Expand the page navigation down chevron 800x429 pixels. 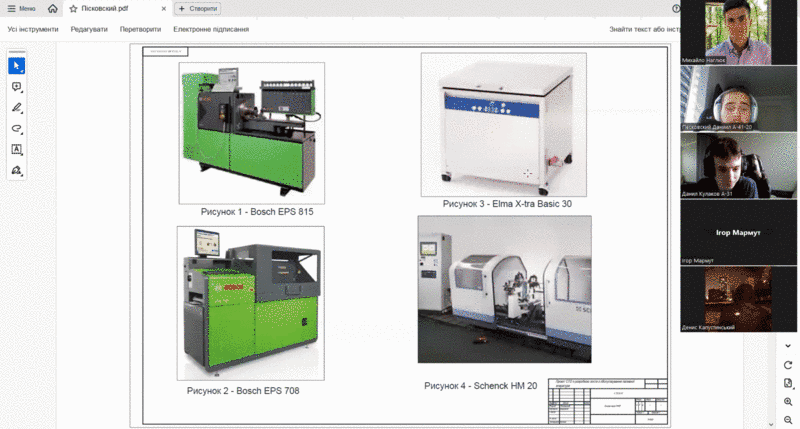[788, 346]
